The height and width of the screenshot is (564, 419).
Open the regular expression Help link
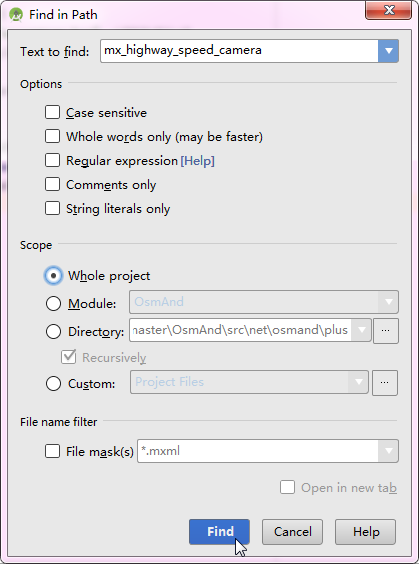197,161
